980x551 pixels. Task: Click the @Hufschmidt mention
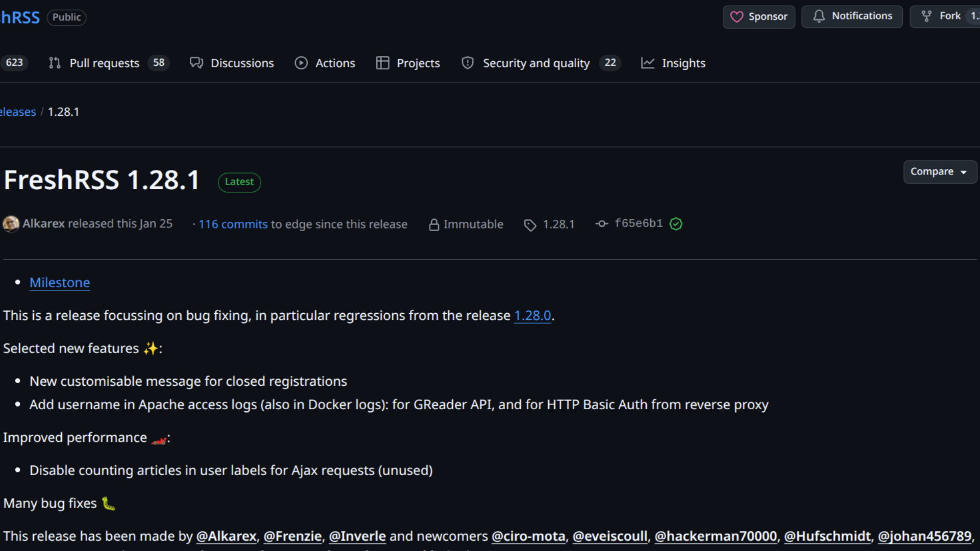(x=827, y=536)
